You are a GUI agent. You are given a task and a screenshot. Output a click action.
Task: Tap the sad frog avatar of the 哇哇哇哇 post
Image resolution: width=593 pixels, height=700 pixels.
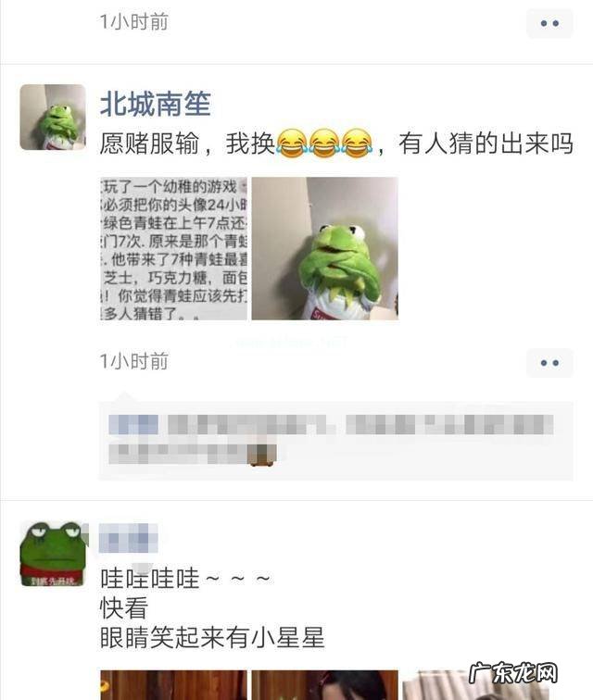coord(53,554)
